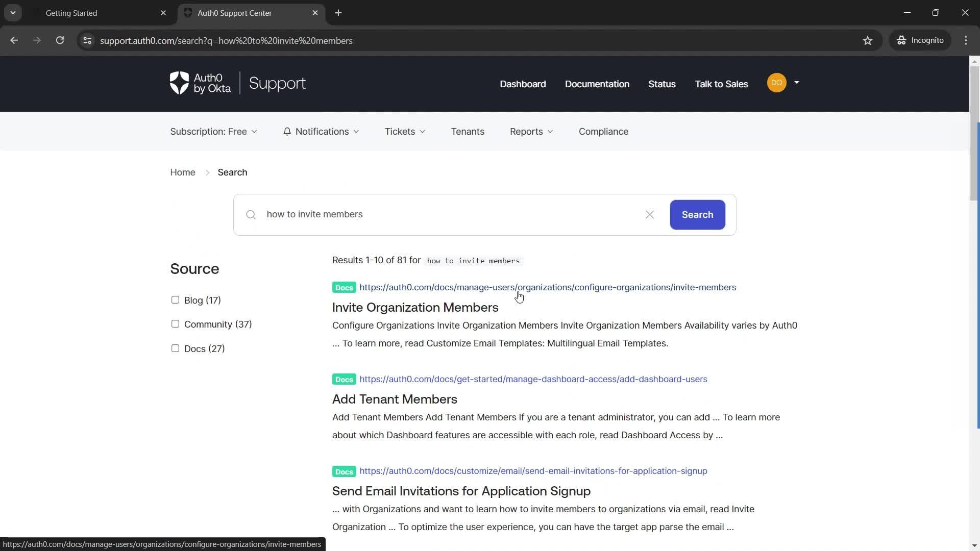Click the Notifications bell icon

[x=287, y=132]
